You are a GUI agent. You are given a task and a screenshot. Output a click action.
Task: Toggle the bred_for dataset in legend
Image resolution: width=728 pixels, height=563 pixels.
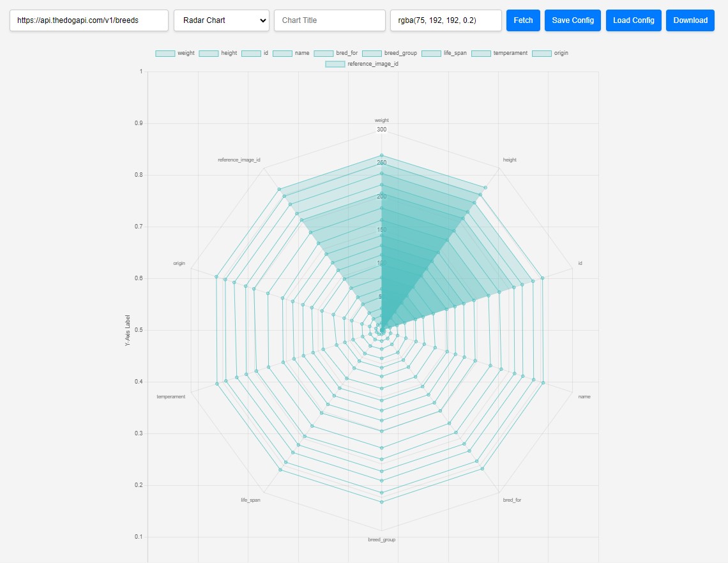coord(336,54)
